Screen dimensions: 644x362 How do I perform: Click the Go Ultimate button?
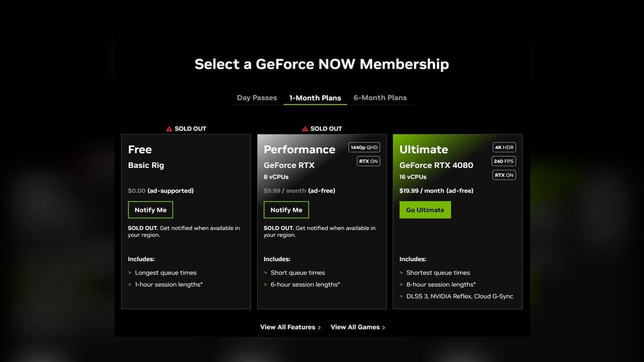tap(425, 210)
